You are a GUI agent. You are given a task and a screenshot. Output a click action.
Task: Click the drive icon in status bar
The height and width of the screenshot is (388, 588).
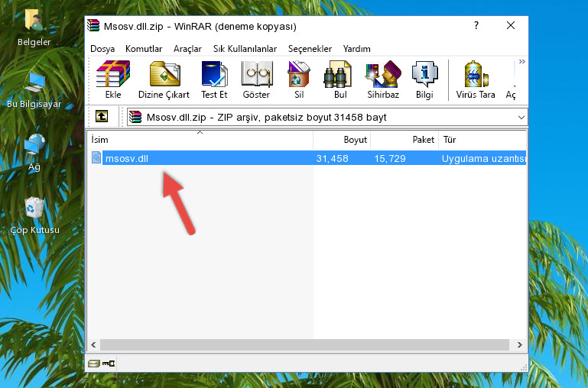[94, 364]
